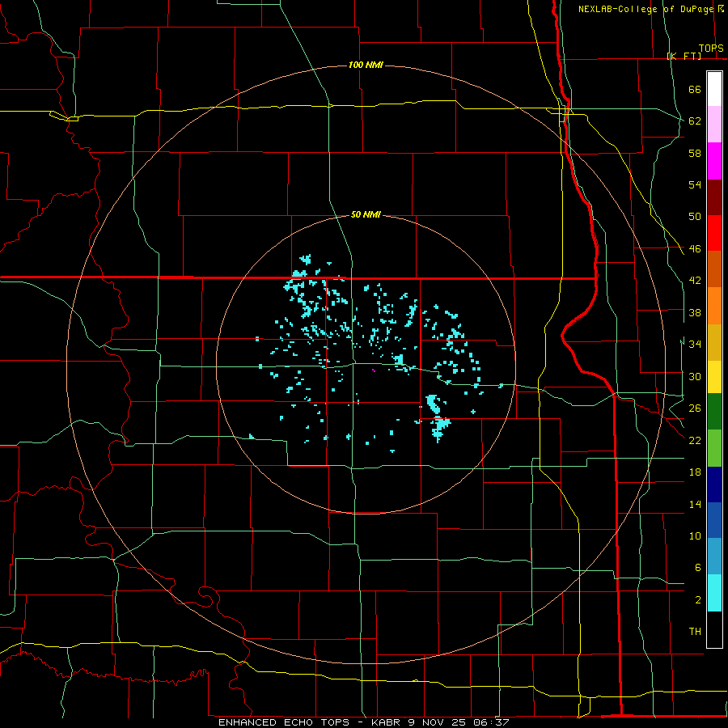
Task: Click the single magenta echo pixel on the map
Action: 374,370
